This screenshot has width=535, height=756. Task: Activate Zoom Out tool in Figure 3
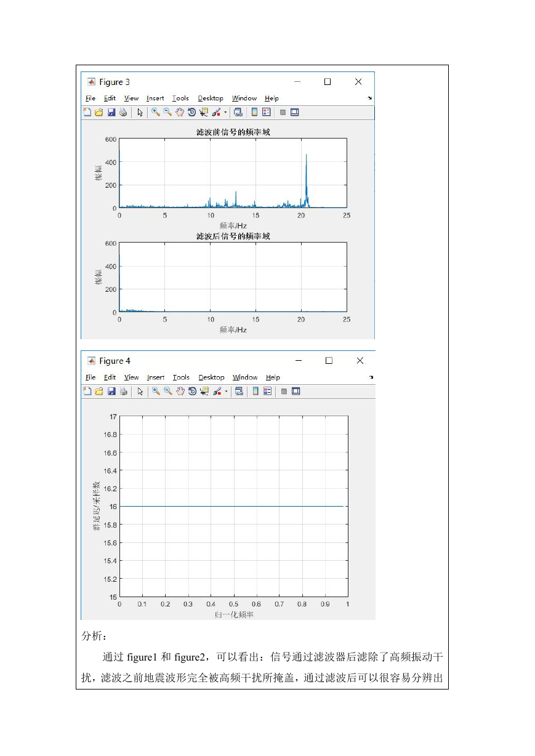click(167, 112)
